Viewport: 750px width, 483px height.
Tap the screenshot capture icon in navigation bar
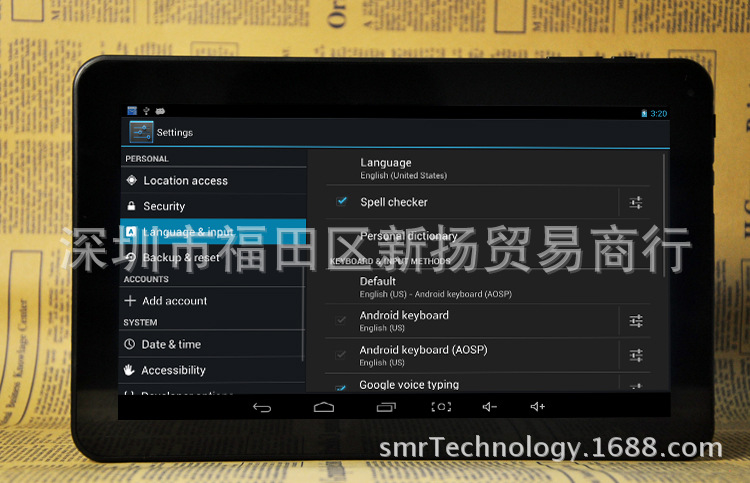tap(441, 406)
